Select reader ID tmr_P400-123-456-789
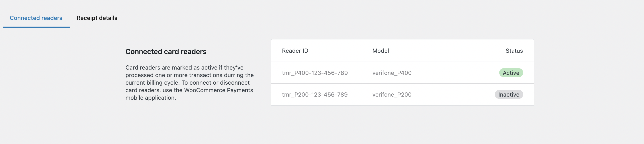 (x=314, y=73)
